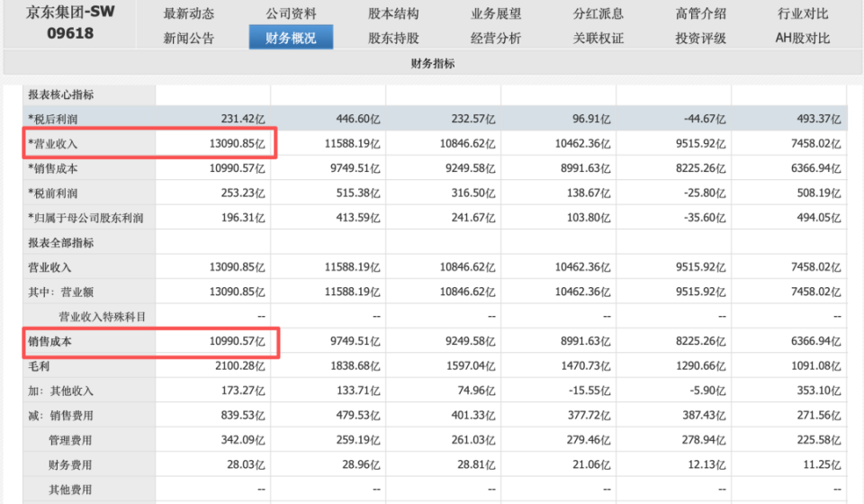Image resolution: width=864 pixels, height=504 pixels.
Task: Click the 494.05亿 股东利润 value
Action: point(819,218)
